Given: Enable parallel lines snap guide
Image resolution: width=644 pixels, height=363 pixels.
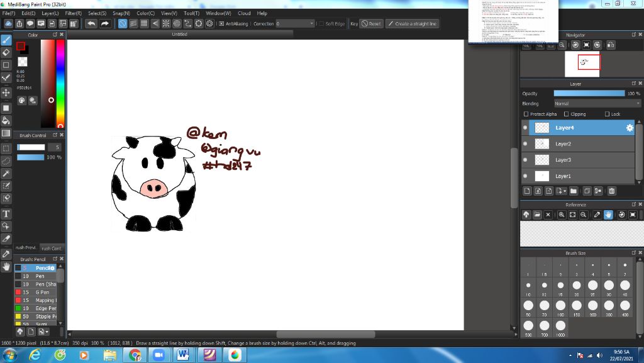Looking at the screenshot, I should coord(133,24).
